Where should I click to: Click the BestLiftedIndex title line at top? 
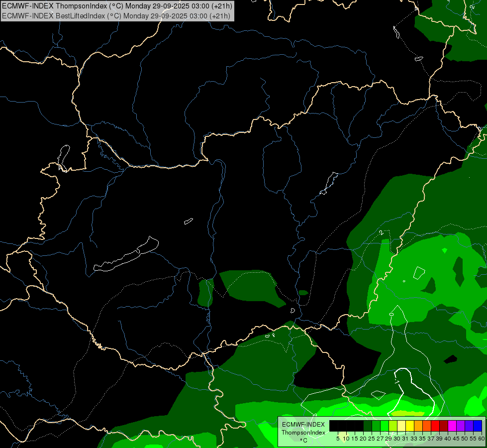tap(116, 16)
